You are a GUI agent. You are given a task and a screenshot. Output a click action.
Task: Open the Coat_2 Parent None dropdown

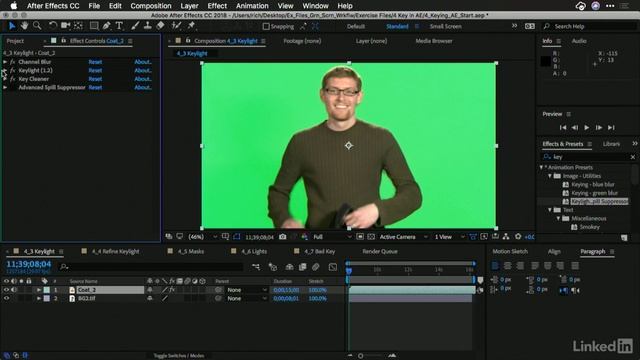tap(247, 290)
